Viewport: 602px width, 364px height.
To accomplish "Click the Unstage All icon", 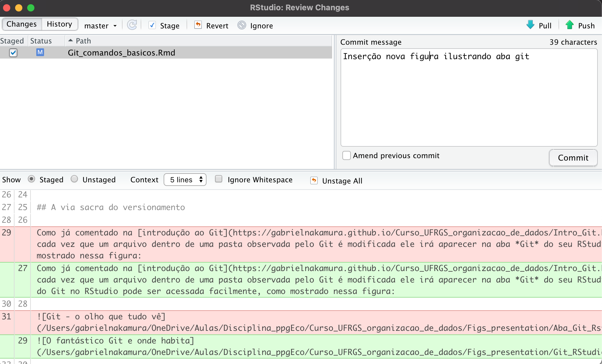I will (314, 180).
